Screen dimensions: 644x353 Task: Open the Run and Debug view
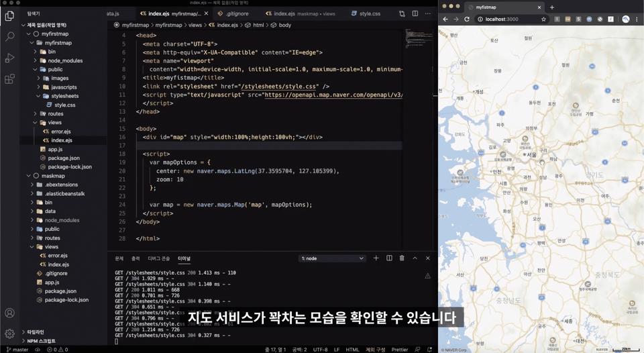pos(9,58)
